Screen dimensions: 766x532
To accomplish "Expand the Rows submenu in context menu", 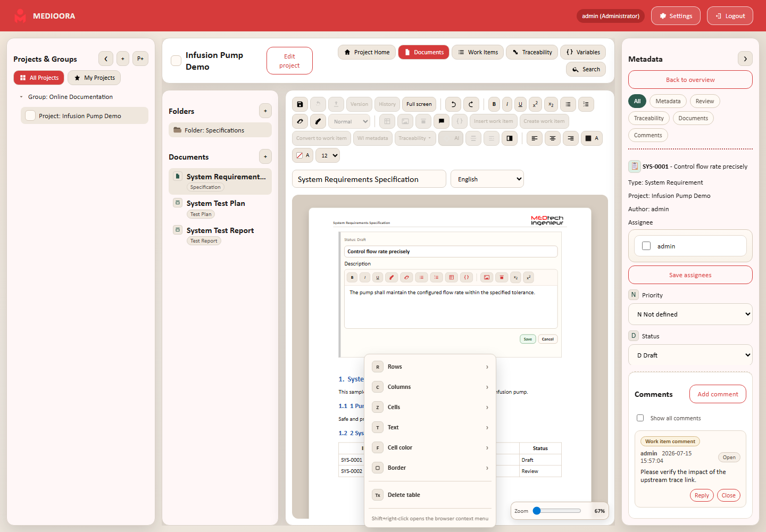I will click(x=430, y=367).
